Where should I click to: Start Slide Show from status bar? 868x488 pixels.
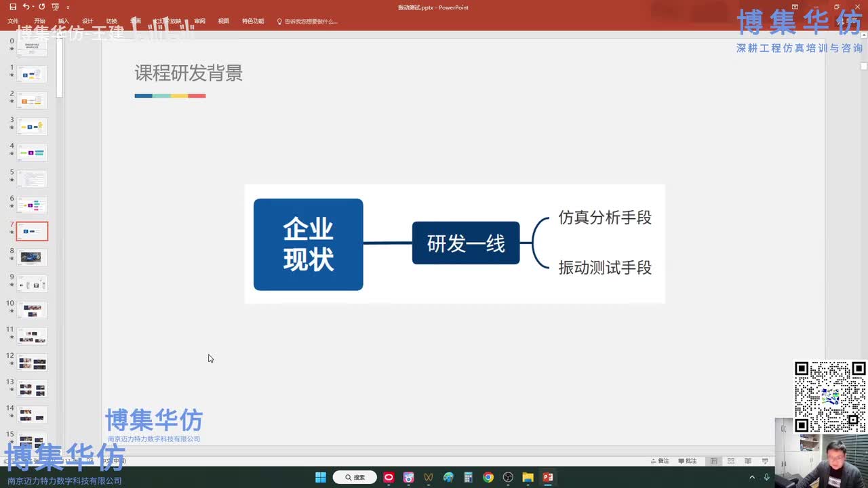(x=764, y=461)
